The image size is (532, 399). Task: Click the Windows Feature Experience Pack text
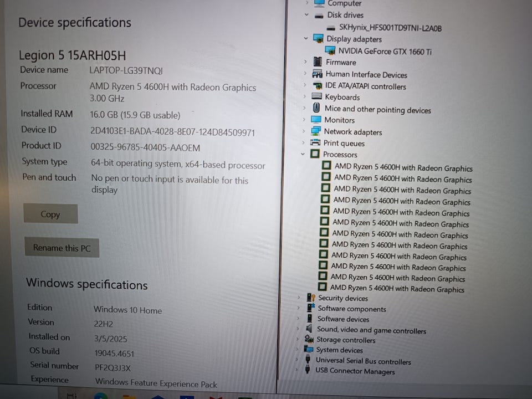tap(156, 383)
